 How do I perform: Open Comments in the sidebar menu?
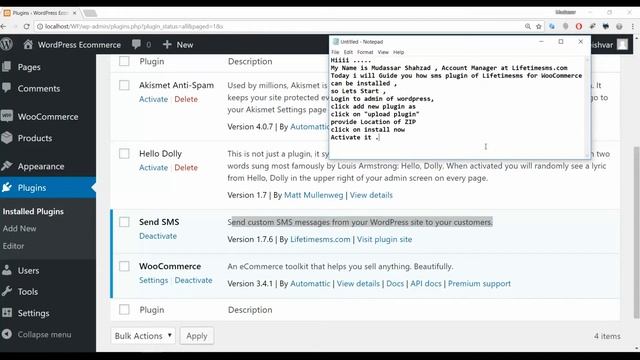tap(39, 88)
